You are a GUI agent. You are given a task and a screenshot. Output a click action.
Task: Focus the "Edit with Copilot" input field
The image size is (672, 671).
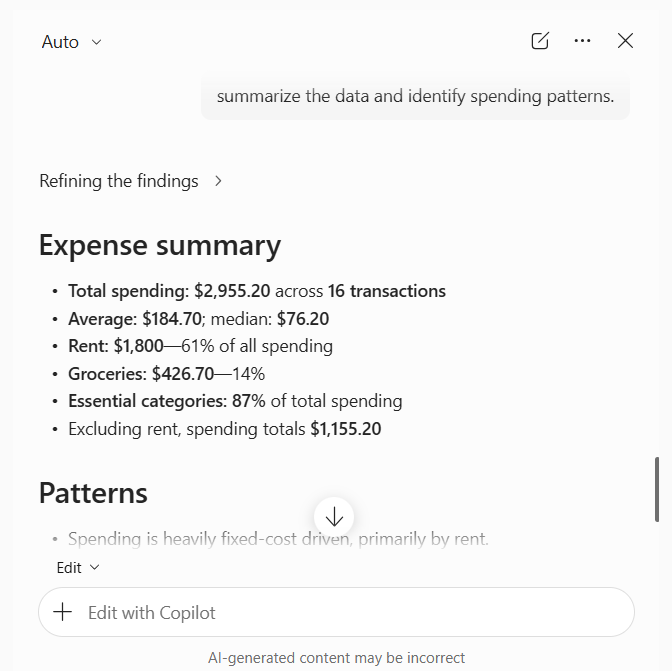coord(336,612)
